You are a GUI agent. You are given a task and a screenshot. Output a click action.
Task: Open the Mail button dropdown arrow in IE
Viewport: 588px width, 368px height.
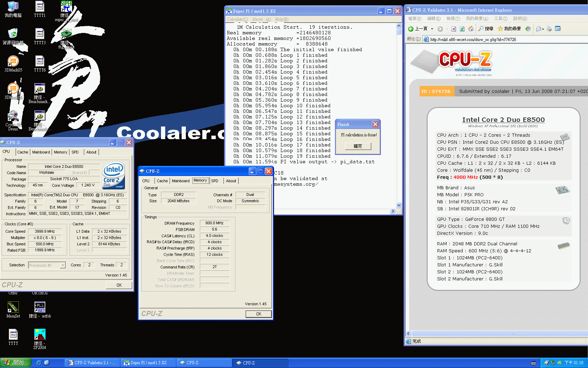(543, 29)
